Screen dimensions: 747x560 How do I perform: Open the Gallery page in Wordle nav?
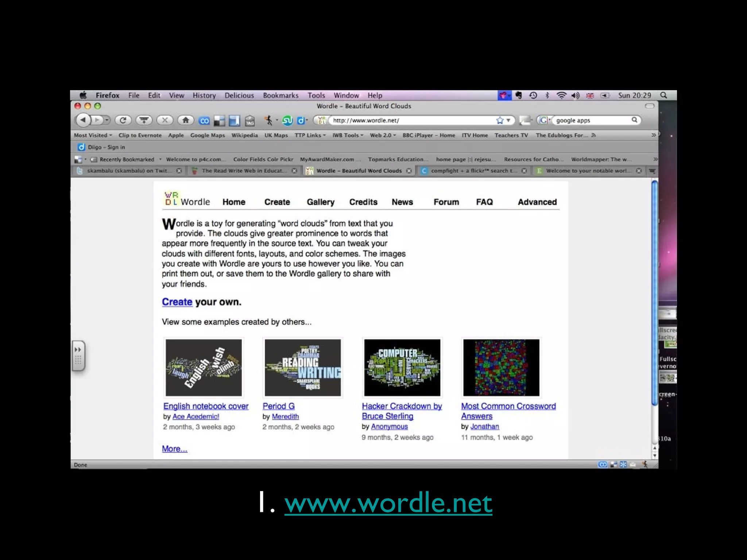pos(321,202)
